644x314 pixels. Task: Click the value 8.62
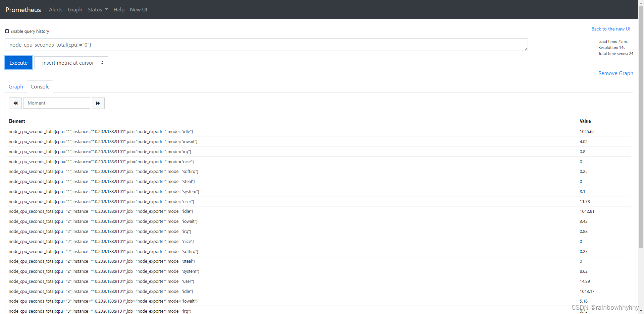pyautogui.click(x=584, y=271)
